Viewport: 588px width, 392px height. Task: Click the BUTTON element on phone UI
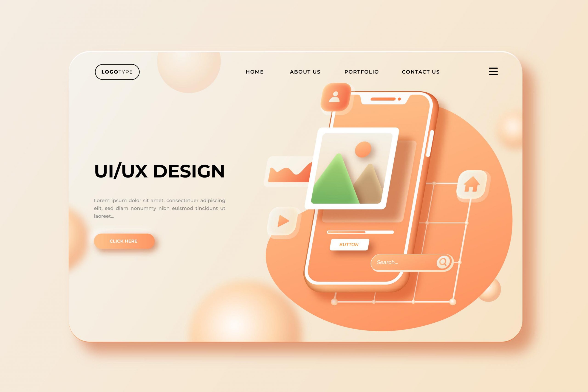pos(350,244)
